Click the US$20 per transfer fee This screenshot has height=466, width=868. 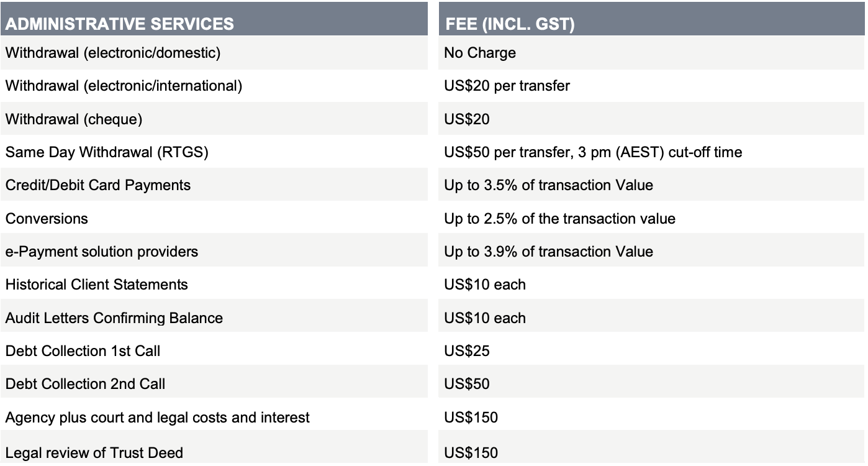point(507,86)
